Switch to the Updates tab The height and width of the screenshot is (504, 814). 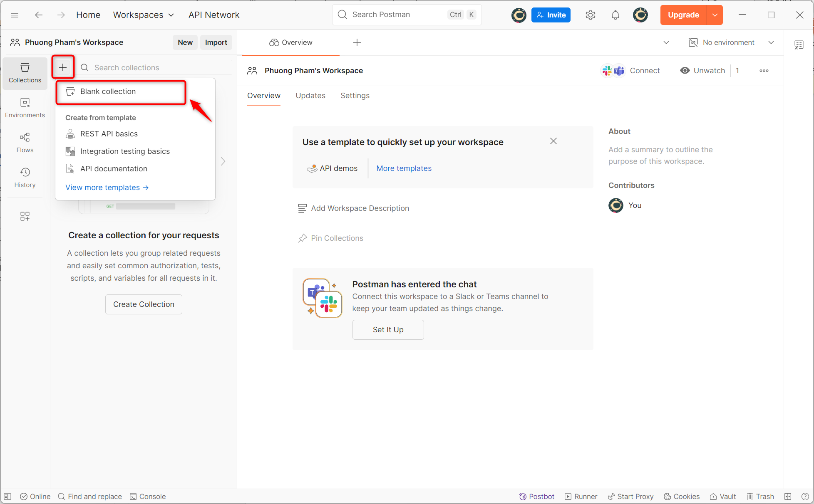click(x=310, y=95)
